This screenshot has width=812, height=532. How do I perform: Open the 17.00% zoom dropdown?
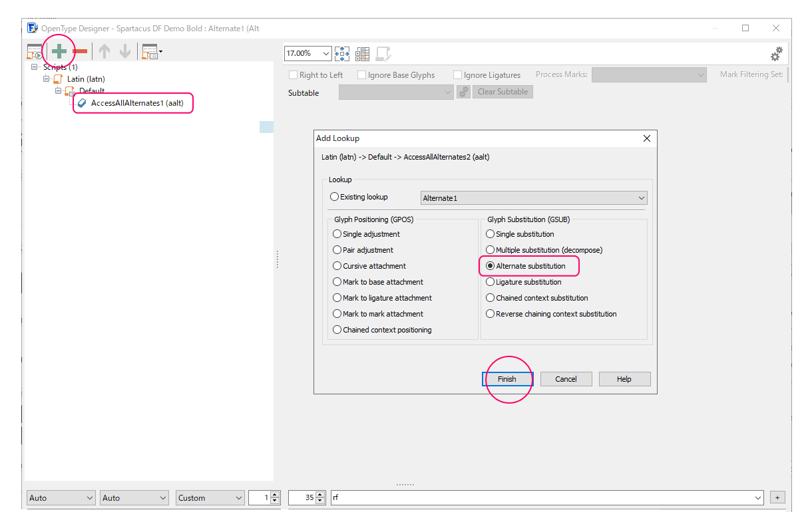(x=326, y=53)
